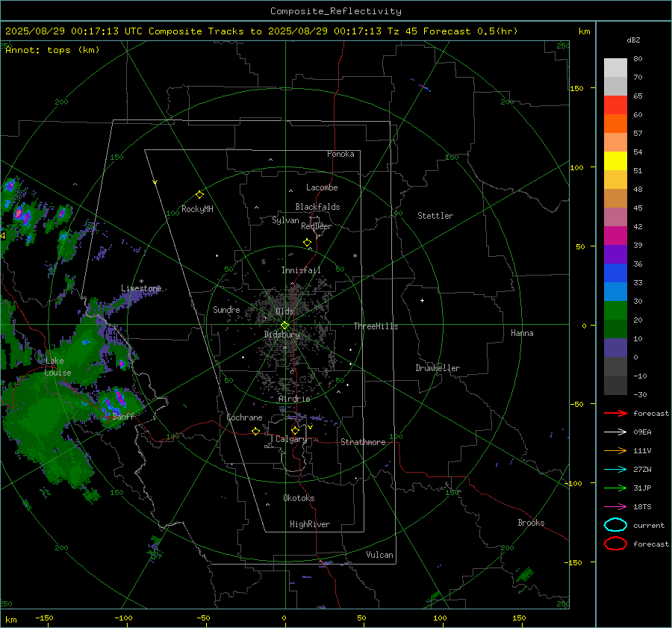
Task: Click the Vulcan label
Action: [x=380, y=555]
